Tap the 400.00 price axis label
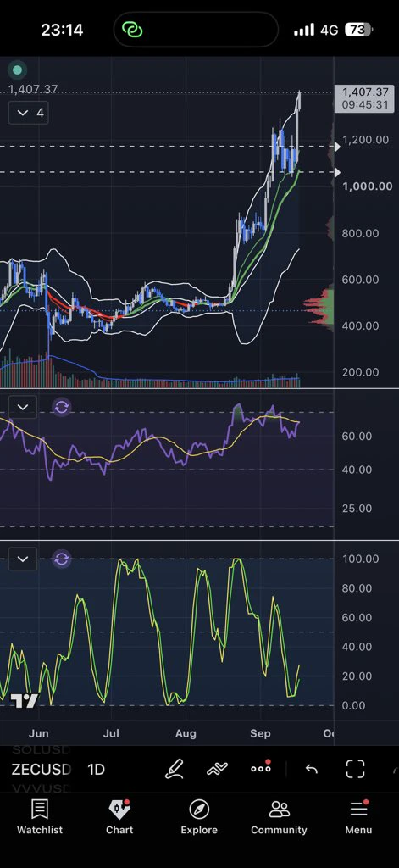Image resolution: width=399 pixels, height=868 pixels. 360,326
